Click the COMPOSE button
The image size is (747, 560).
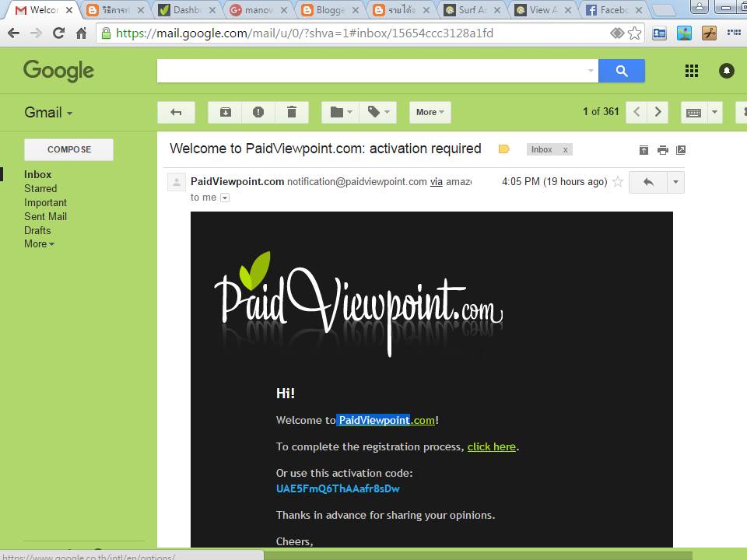coord(68,149)
